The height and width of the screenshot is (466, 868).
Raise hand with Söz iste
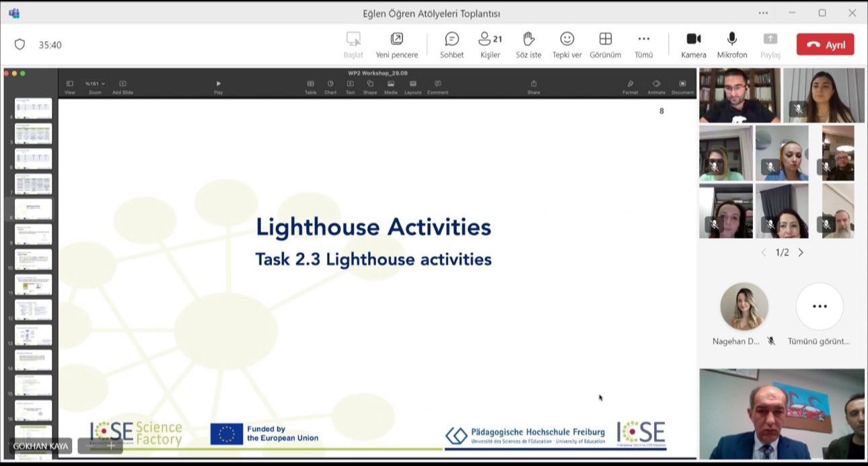528,44
